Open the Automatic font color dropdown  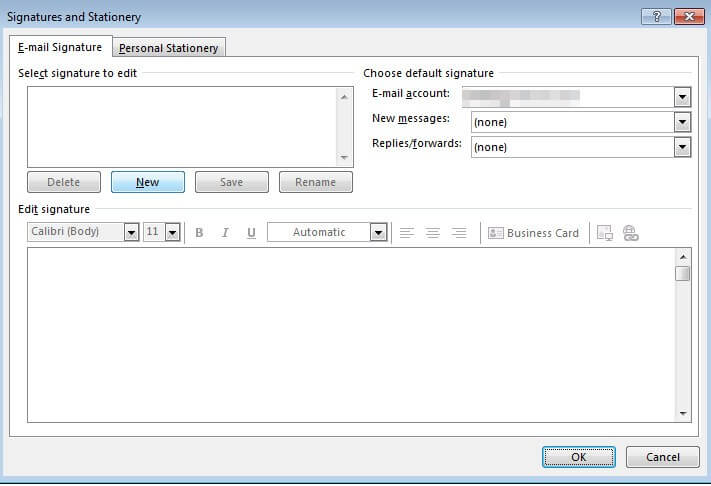[x=378, y=233]
